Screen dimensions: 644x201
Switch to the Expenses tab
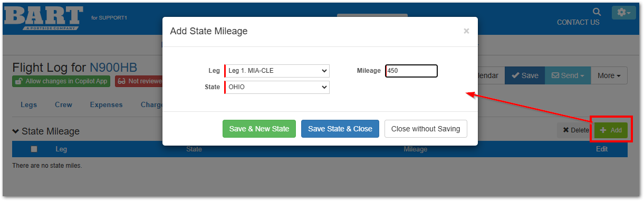pos(106,104)
